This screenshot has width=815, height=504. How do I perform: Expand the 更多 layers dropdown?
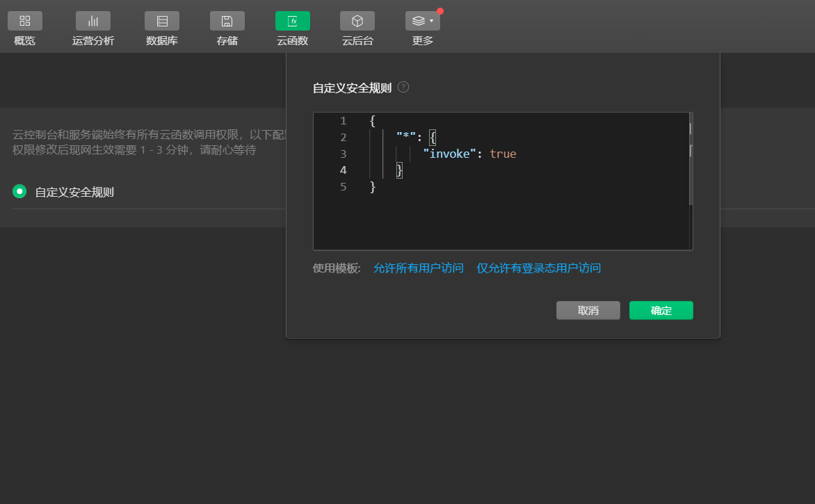pos(423,21)
